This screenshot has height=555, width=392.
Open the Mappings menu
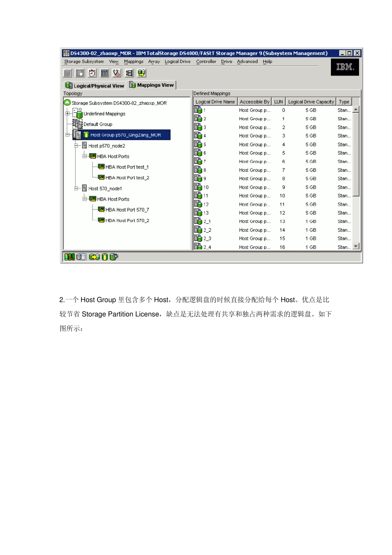coord(134,62)
